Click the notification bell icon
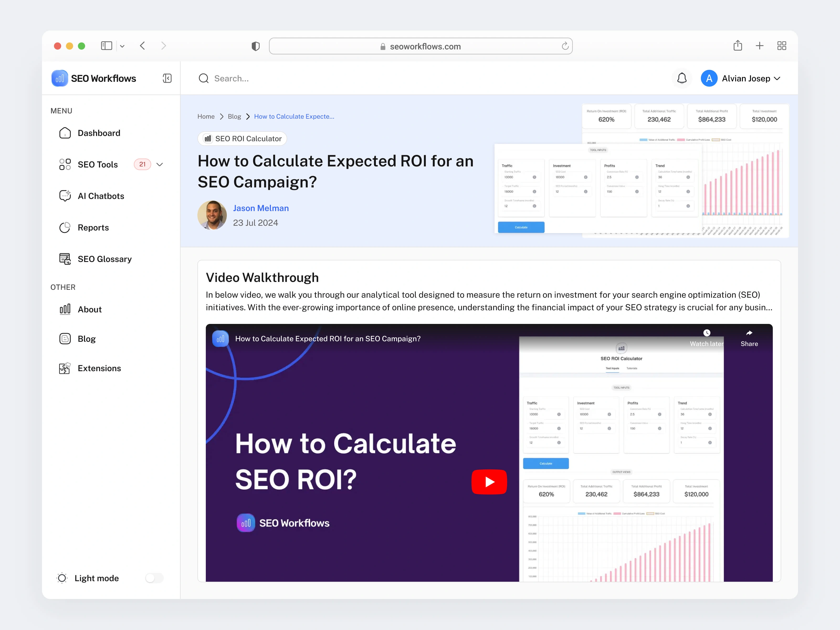840x630 pixels. (682, 78)
